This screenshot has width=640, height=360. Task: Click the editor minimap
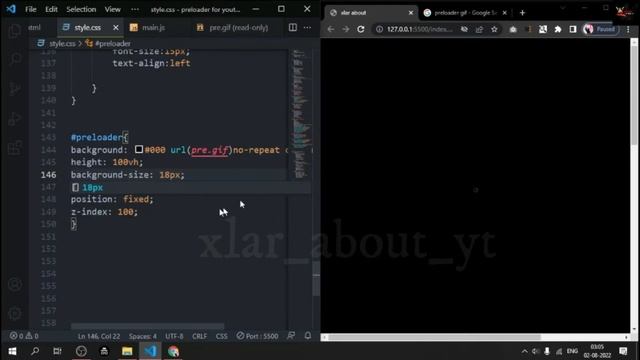pos(300,114)
